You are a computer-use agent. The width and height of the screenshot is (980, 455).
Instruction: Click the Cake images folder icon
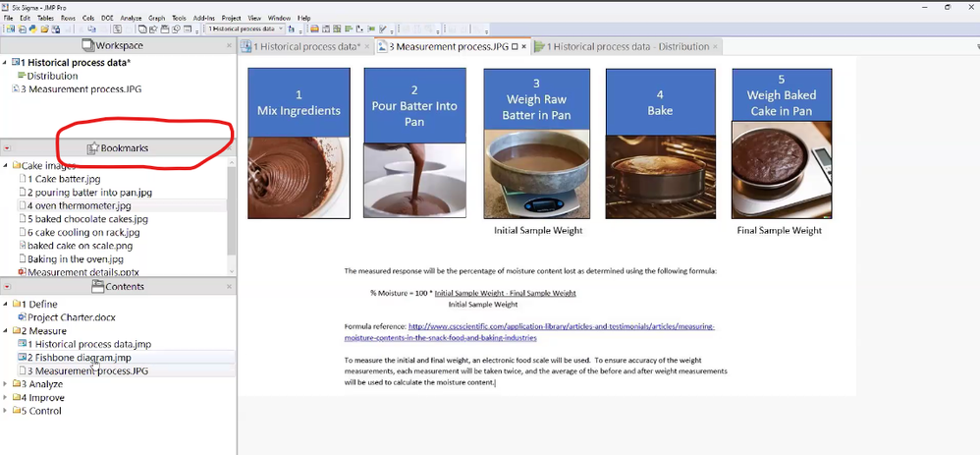17,166
